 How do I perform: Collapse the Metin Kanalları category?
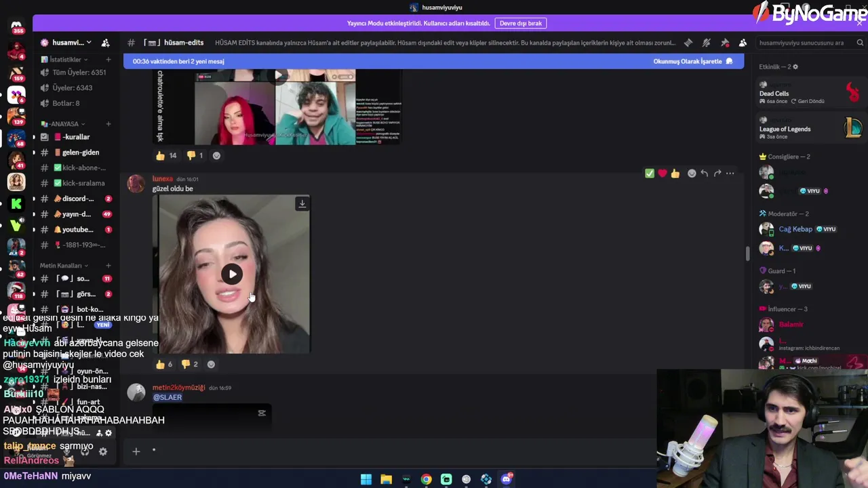click(x=64, y=266)
